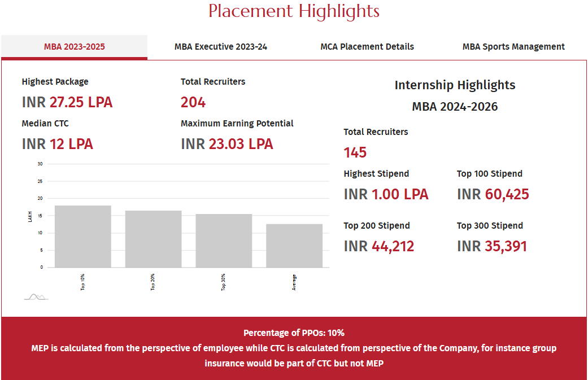The height and width of the screenshot is (380, 588).
Task: Click the Percentage of PPOs: 10% text
Action: 294,333
